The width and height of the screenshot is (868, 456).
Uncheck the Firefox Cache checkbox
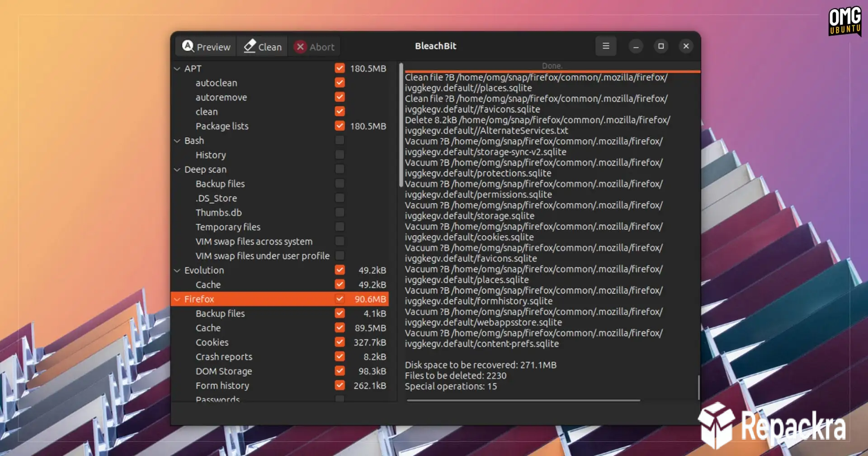point(340,328)
